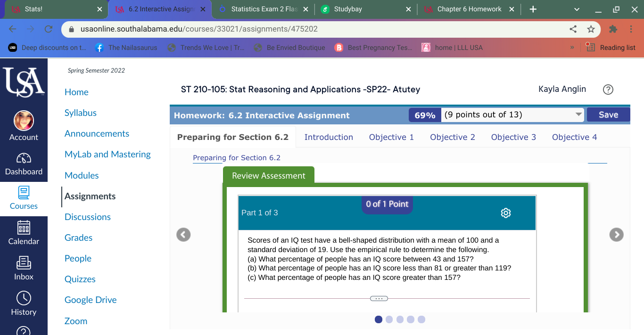644x335 pixels.
Task: Click the 69% score indicator
Action: tap(424, 114)
